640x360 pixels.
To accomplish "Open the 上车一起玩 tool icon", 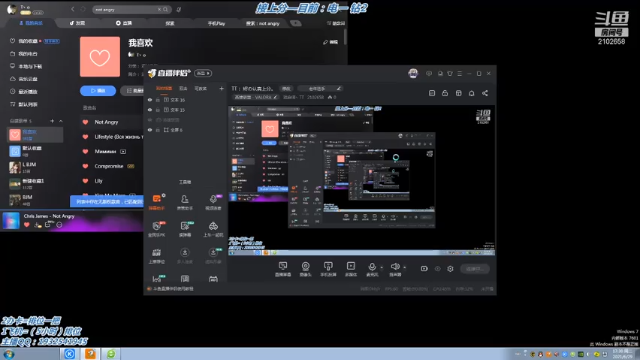I will pos(213,229).
